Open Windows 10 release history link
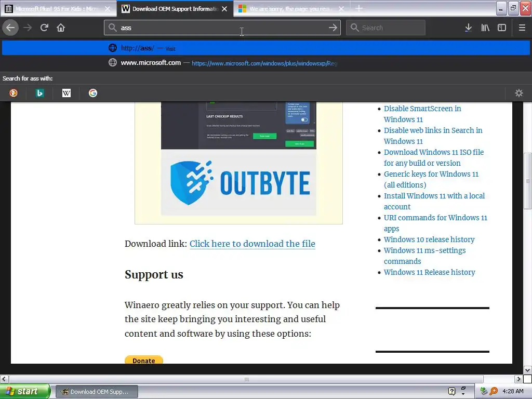Image resolution: width=532 pixels, height=399 pixels. (429, 239)
